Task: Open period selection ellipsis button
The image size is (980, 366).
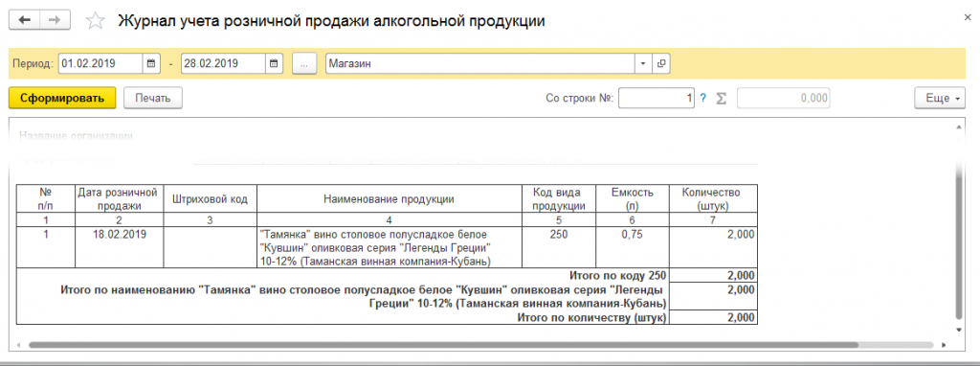Action: [304, 63]
